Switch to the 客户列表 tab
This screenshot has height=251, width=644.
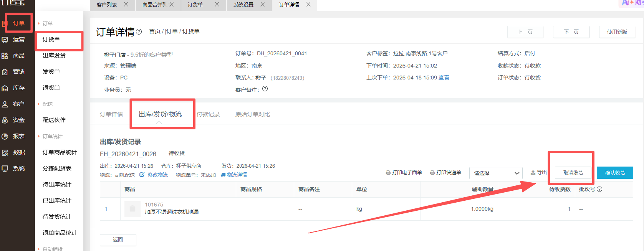pos(107,5)
